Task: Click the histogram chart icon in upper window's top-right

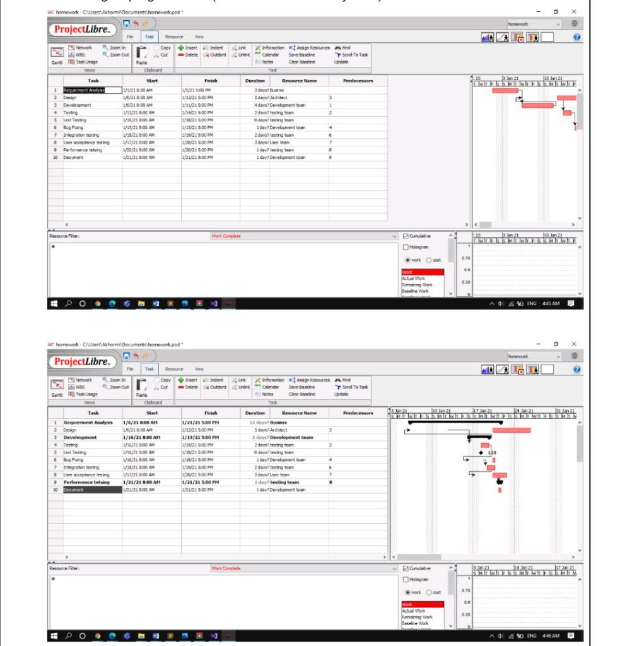Action: 488,37
